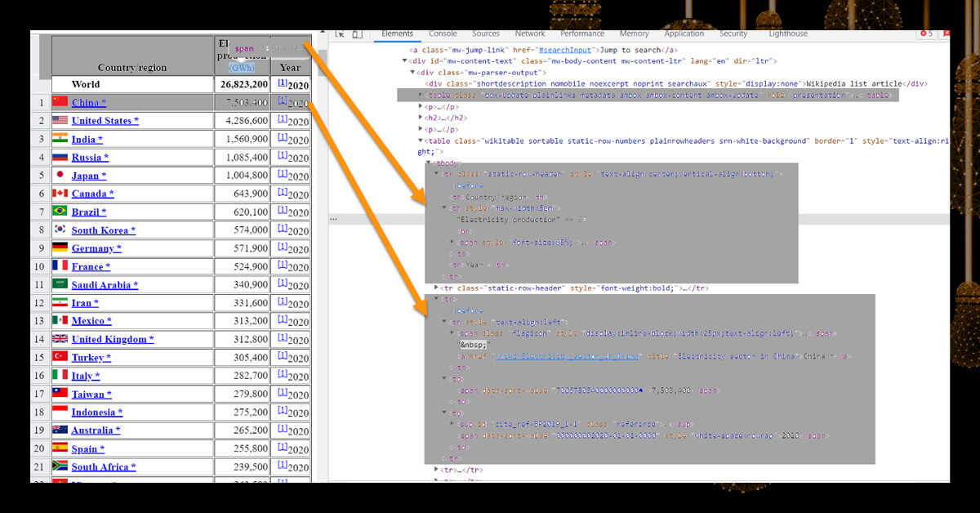Select the 26,823,200 World production cell
The height and width of the screenshot is (513, 980).
tap(243, 84)
